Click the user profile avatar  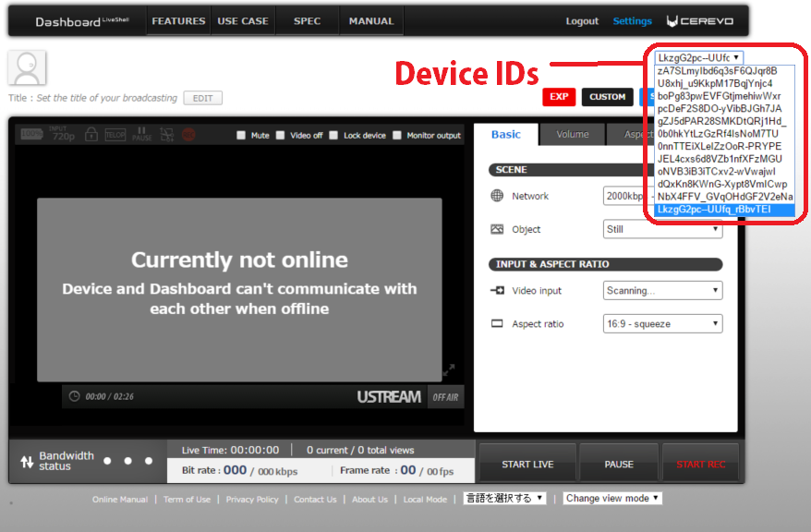(x=27, y=67)
